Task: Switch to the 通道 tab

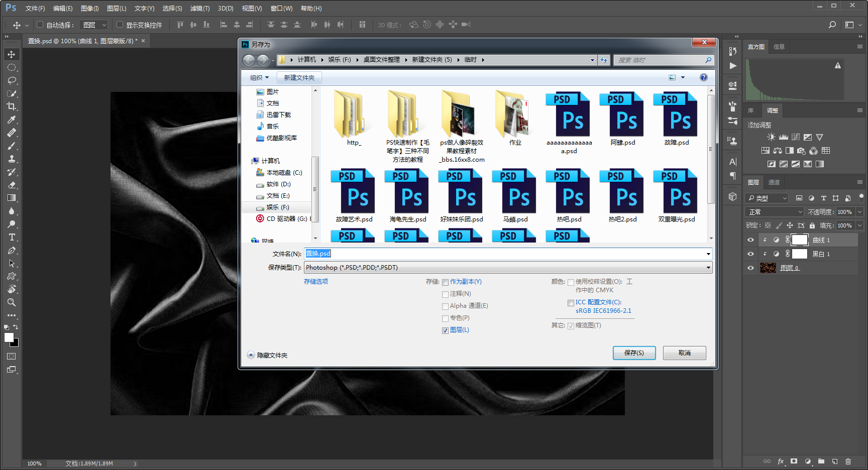Action: click(774, 182)
